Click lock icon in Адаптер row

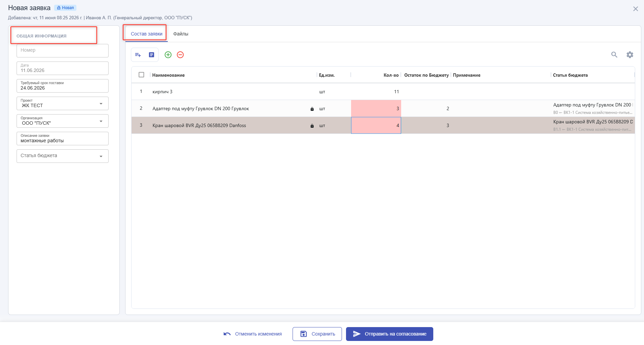click(312, 109)
